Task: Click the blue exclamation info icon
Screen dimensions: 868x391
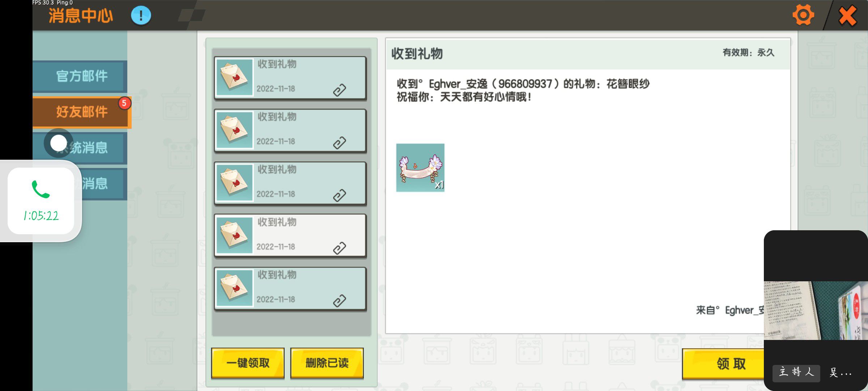Action: [141, 16]
